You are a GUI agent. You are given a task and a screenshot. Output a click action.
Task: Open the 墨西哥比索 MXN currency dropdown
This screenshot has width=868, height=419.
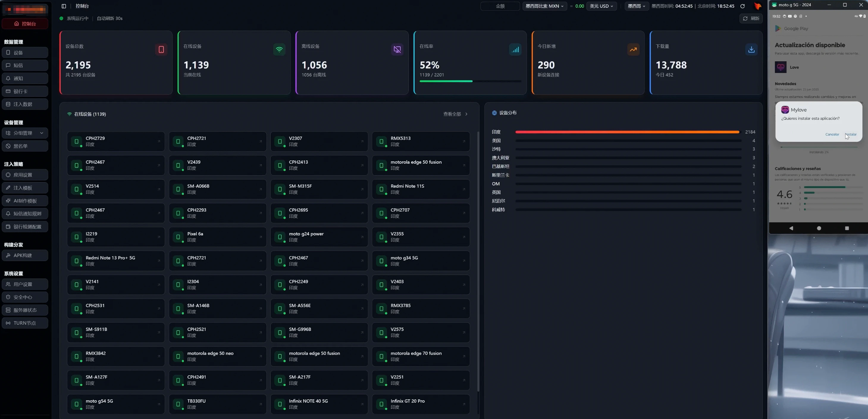[545, 6]
